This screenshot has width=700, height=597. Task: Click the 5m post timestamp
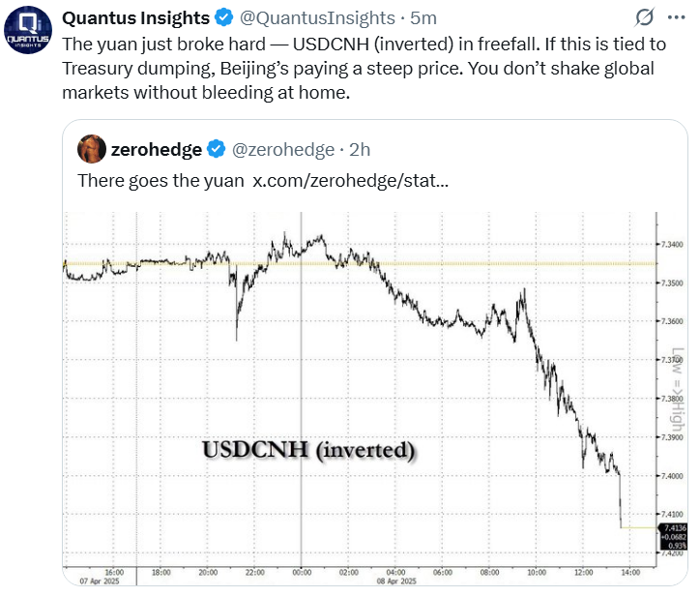(423, 17)
